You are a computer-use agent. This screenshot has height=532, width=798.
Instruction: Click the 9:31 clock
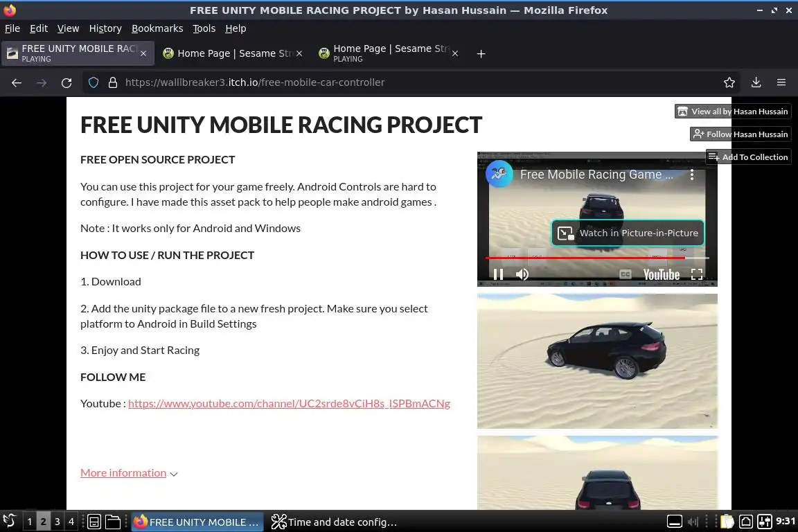786,522
